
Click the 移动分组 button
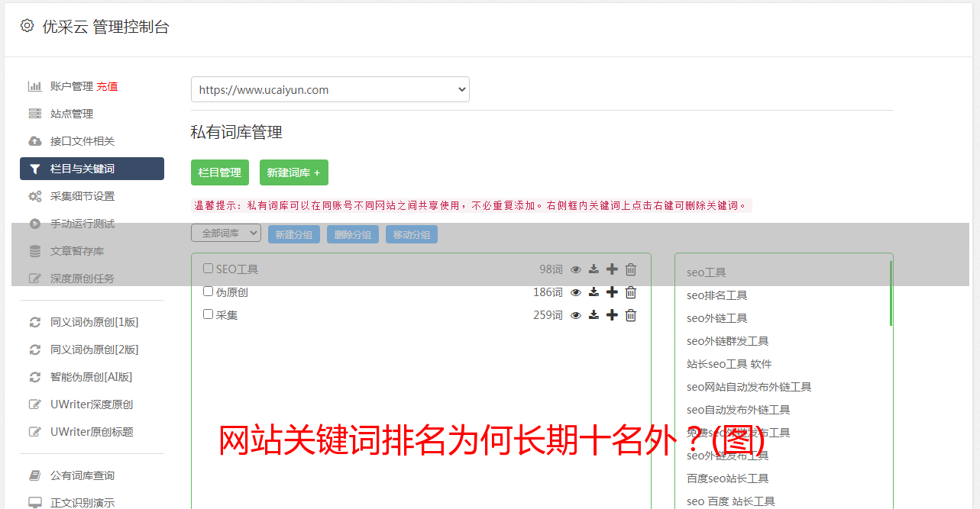(412, 234)
